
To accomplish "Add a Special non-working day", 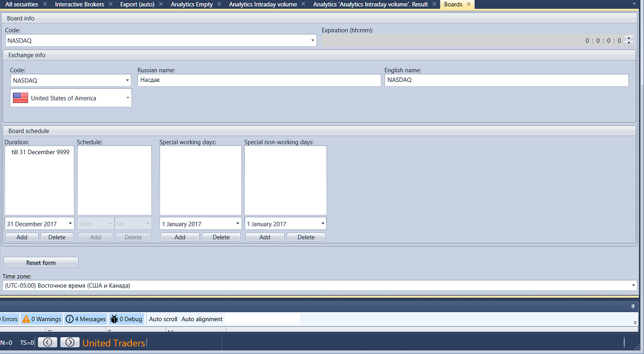I will [x=265, y=237].
